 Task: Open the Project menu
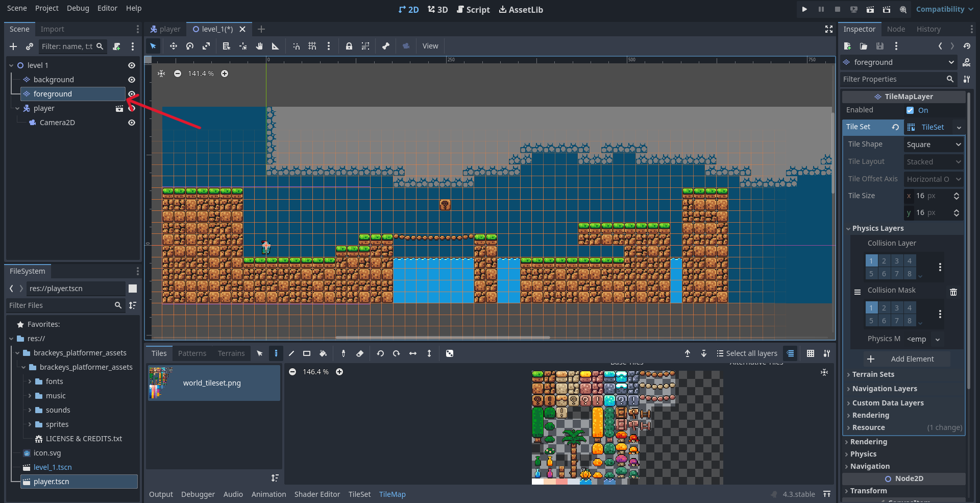click(47, 8)
